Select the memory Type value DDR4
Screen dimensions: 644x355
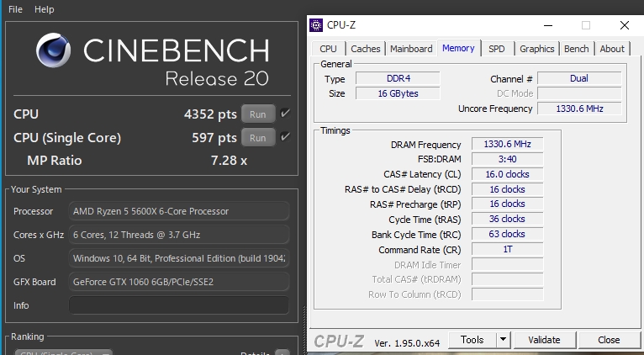[398, 78]
